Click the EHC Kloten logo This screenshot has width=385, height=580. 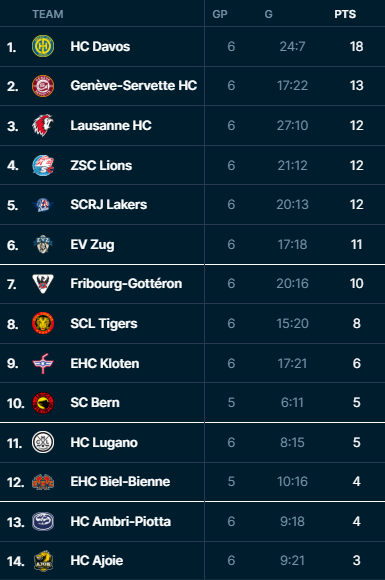click(43, 363)
